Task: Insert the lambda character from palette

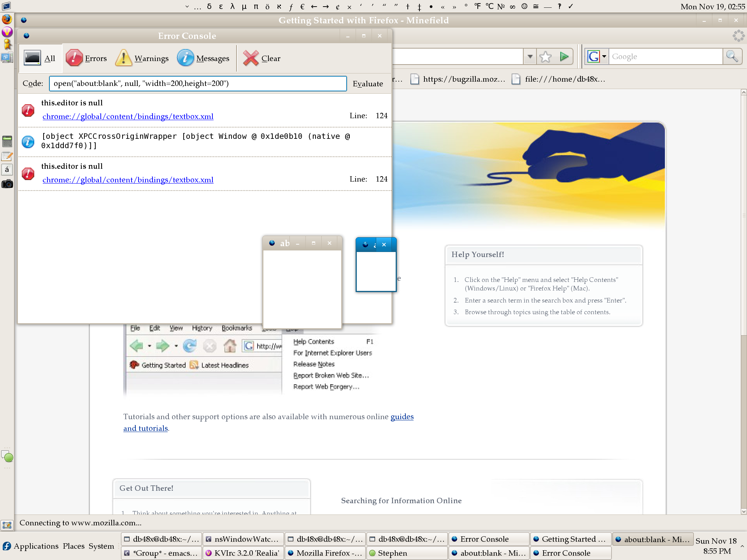Action: point(232,6)
